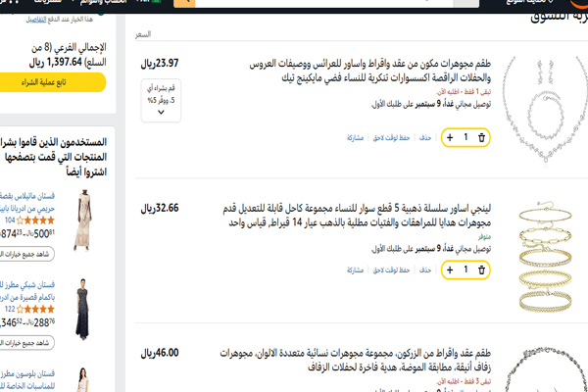The width and height of the screenshot is (588, 392).
Task: Click the zircon necklace product image
Action: (x=545, y=369)
